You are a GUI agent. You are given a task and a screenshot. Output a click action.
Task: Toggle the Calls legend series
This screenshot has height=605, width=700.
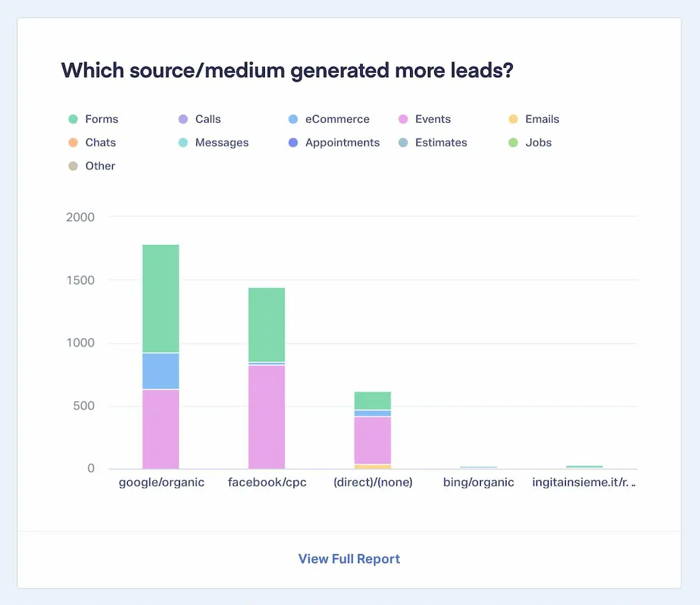[199, 119]
